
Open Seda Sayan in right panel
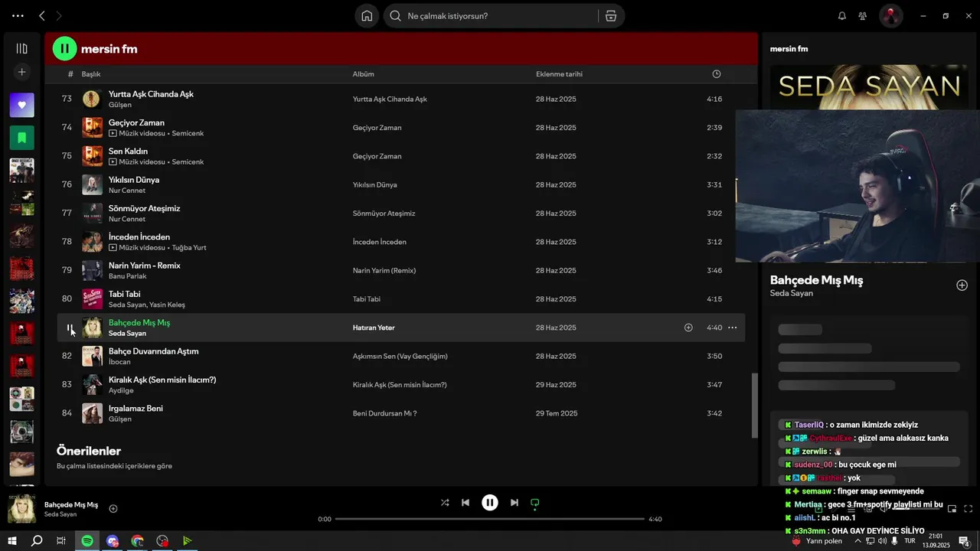point(792,293)
